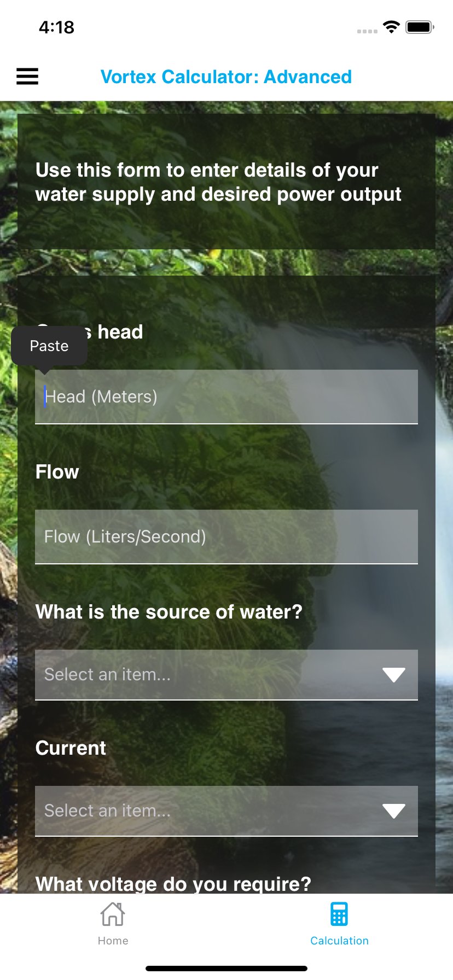The height and width of the screenshot is (980, 453).
Task: Expand the water source selection list
Action: coord(219,675)
